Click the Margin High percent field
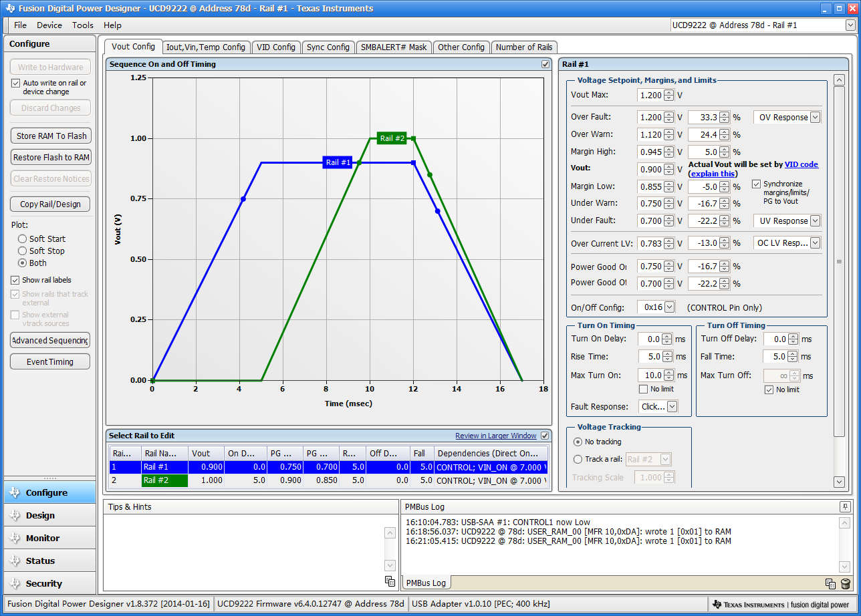 pos(703,152)
